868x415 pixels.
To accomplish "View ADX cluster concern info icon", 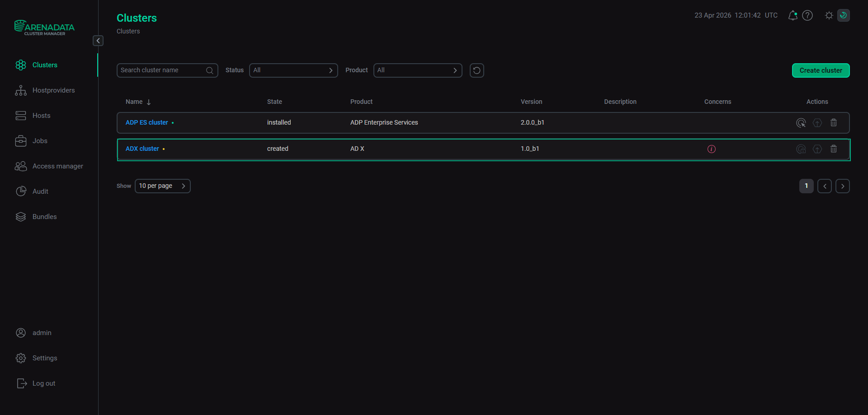I will [712, 149].
